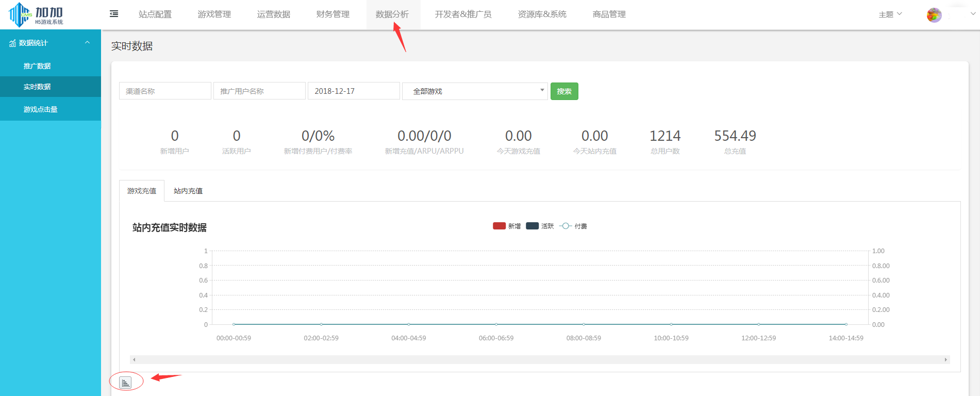The width and height of the screenshot is (980, 396).
Task: Click the sidebar collapse hamburger icon
Action: pos(114,14)
